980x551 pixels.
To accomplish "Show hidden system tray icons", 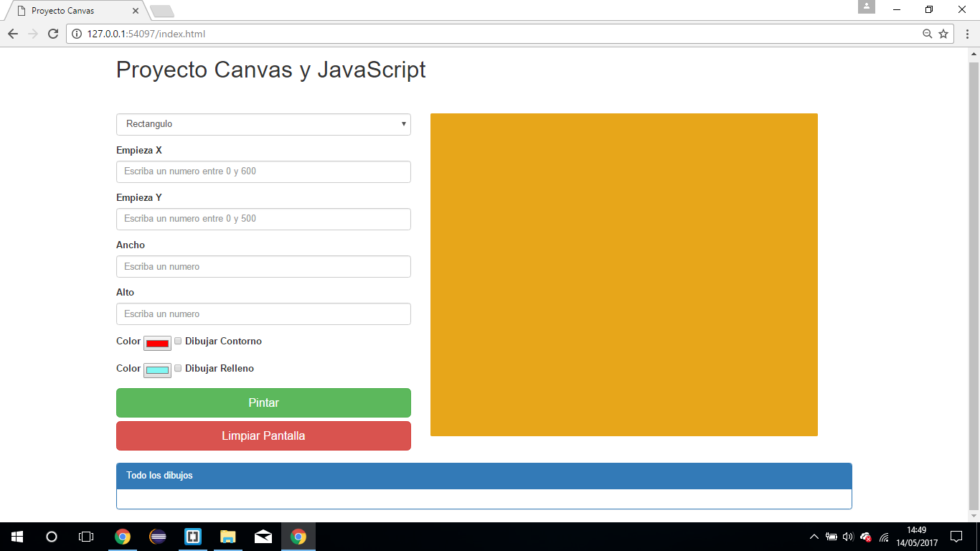I will (814, 537).
